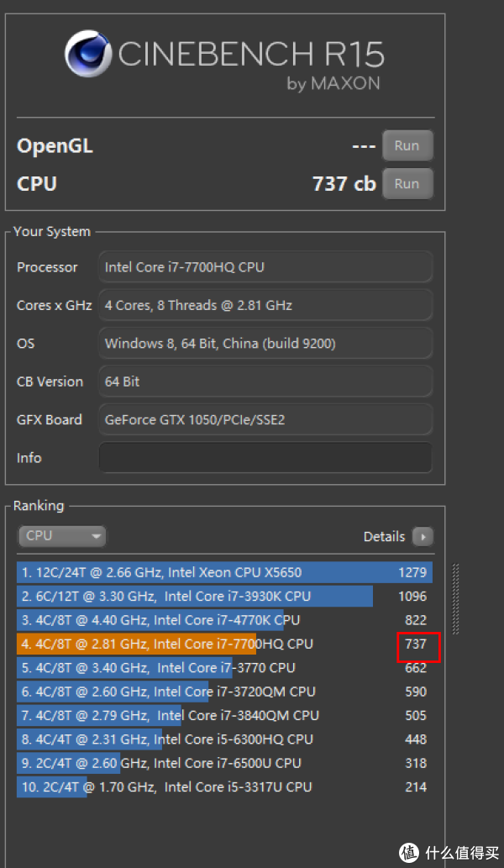
Task: Click the 448 score value
Action: pyautogui.click(x=416, y=739)
